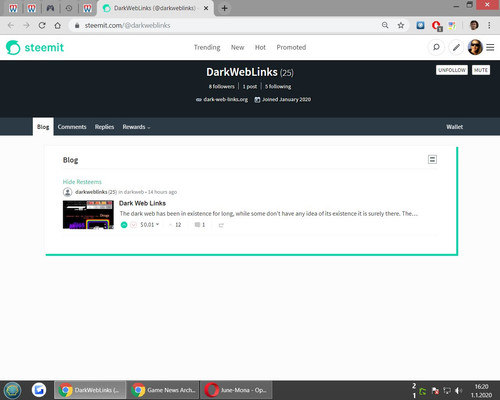Click the taskbar volume icon
This screenshot has height=400, width=500.
[x=459, y=390]
